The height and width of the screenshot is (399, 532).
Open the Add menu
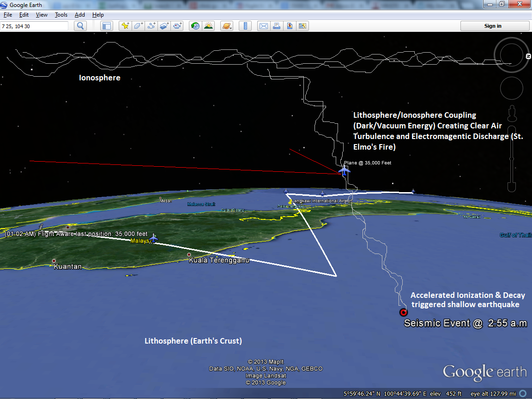click(x=79, y=15)
